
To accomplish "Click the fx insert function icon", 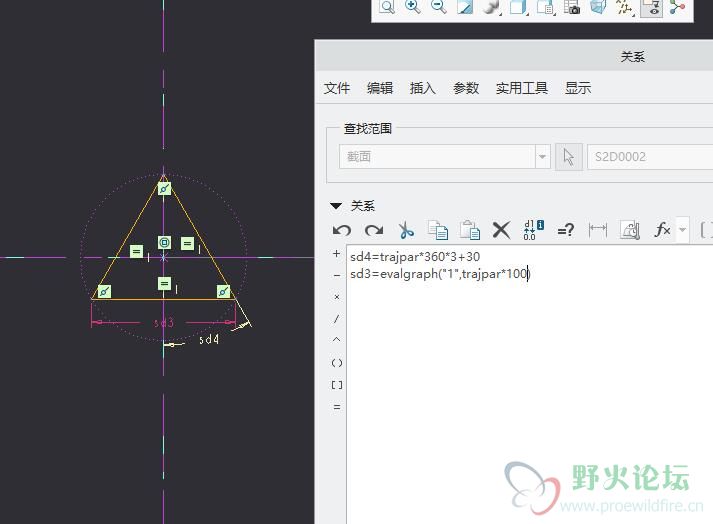I will 663,230.
